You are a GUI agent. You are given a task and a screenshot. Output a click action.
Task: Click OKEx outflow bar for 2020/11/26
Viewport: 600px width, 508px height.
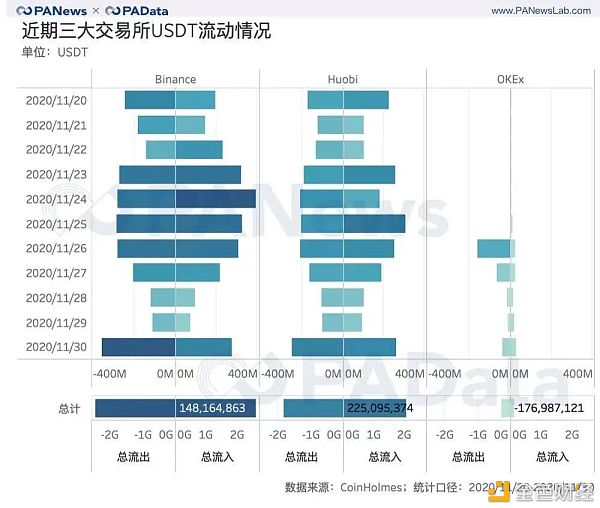[494, 248]
